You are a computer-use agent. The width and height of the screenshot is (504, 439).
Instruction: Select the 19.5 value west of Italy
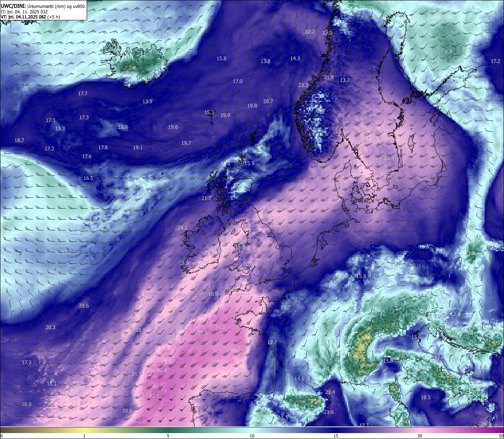pyautogui.click(x=426, y=397)
